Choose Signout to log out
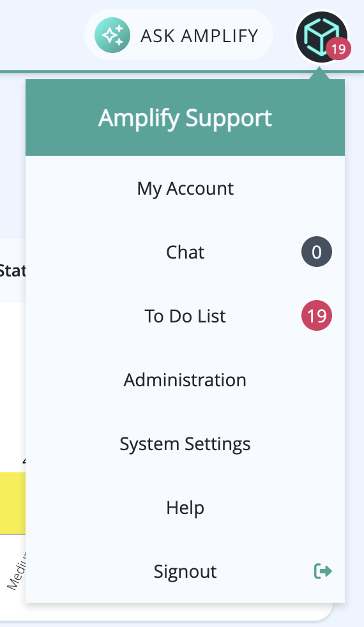Viewport: 364px width, 627px height. click(185, 571)
